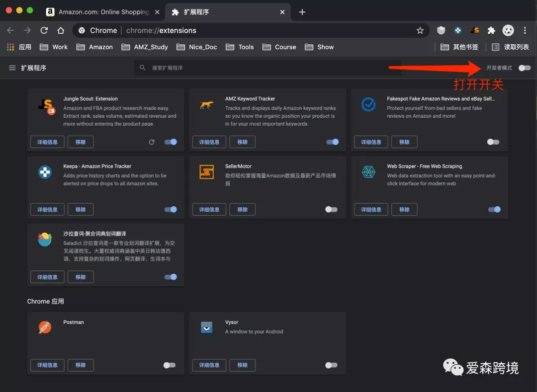Disable the Saladict extension
This screenshot has height=392, width=537.
coord(171,277)
